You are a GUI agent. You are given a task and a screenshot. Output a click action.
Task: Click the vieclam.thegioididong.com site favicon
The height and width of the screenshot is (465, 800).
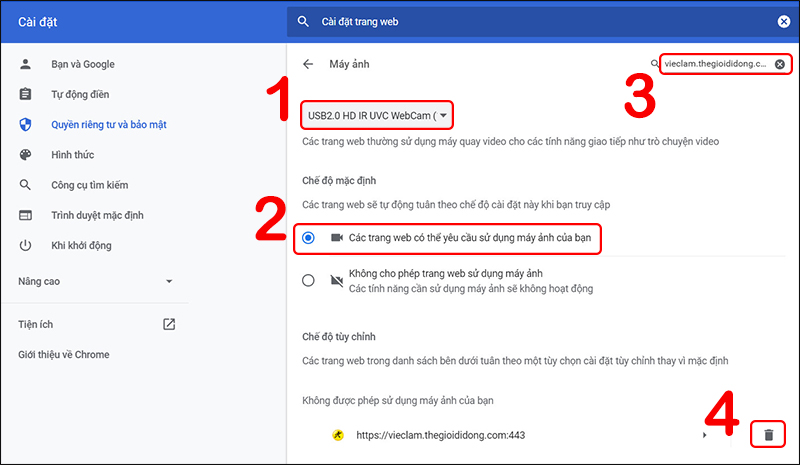(x=338, y=435)
